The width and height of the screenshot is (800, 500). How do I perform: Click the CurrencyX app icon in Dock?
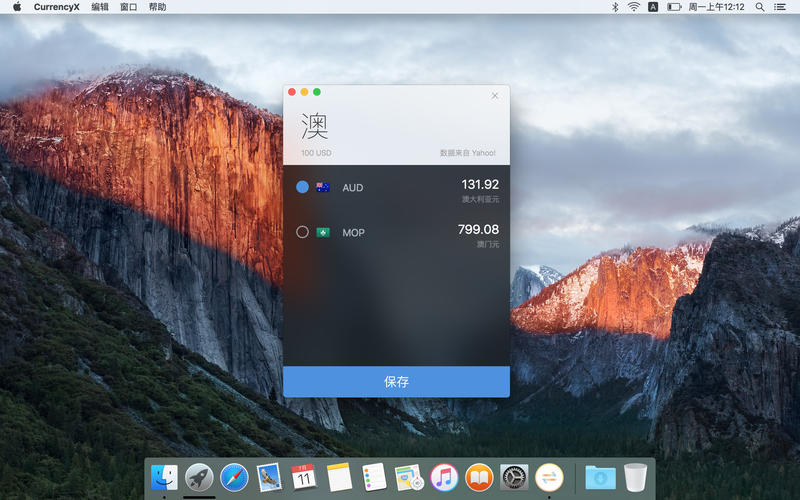tap(549, 478)
